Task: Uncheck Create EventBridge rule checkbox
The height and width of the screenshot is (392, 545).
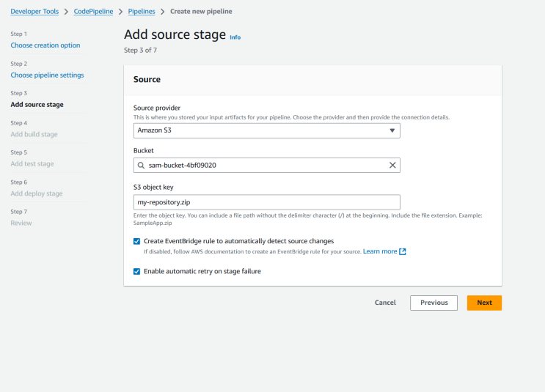Action: pyautogui.click(x=137, y=241)
